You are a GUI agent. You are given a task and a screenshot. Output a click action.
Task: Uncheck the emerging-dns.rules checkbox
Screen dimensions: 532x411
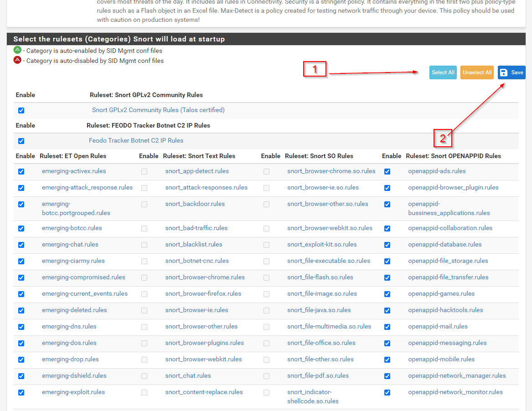21,327
